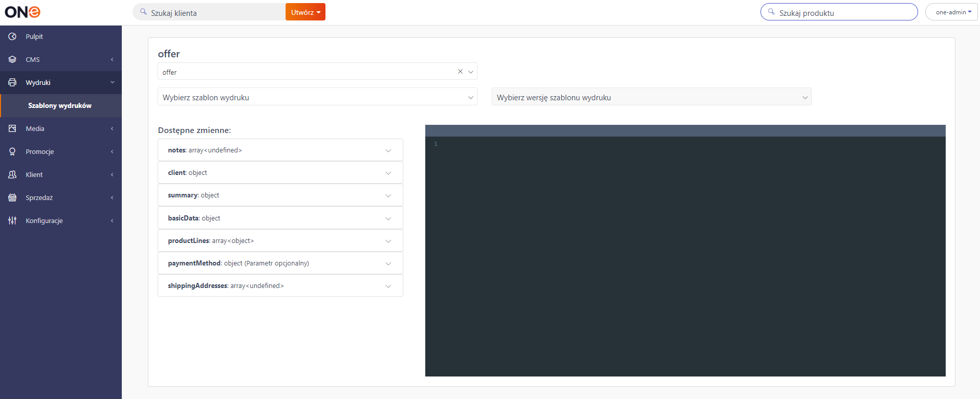This screenshot has height=399, width=980.
Task: Collapse the Wydruki submenu arrow
Action: [112, 82]
